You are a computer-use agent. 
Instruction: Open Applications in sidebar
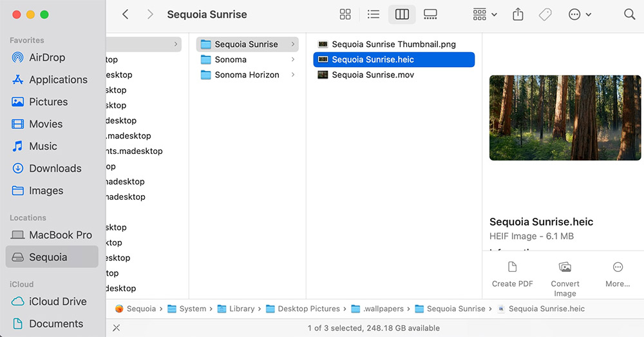[52, 80]
